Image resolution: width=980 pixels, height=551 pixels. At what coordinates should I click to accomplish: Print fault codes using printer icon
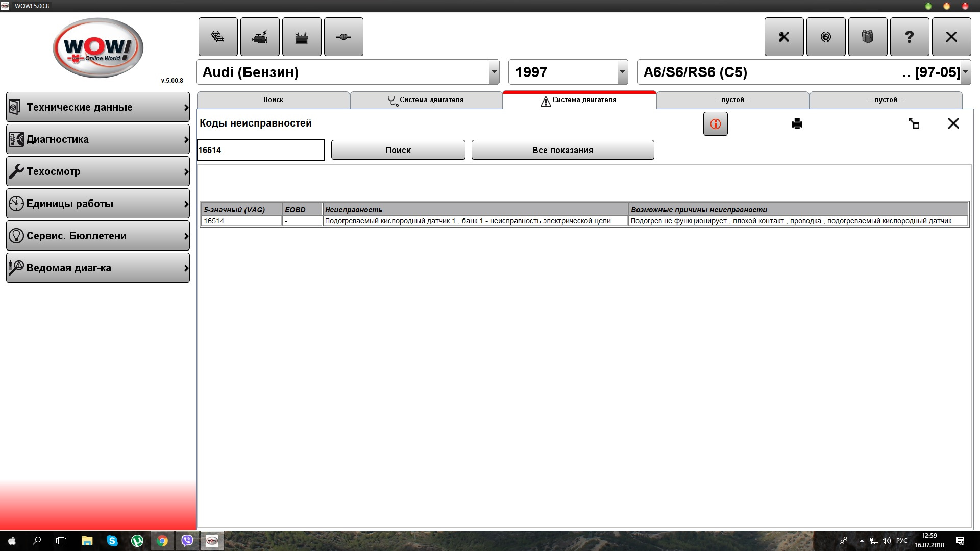[x=797, y=124]
